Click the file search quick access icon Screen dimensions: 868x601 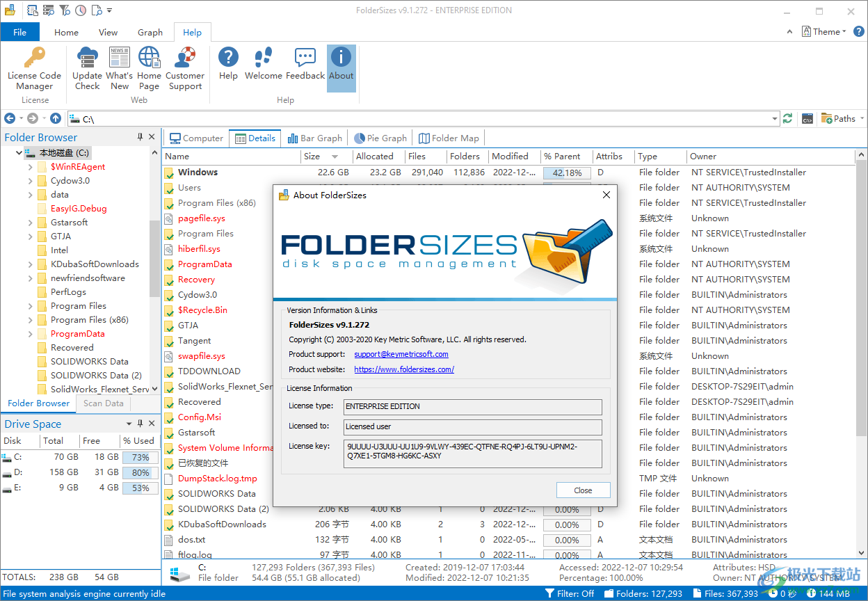click(97, 10)
